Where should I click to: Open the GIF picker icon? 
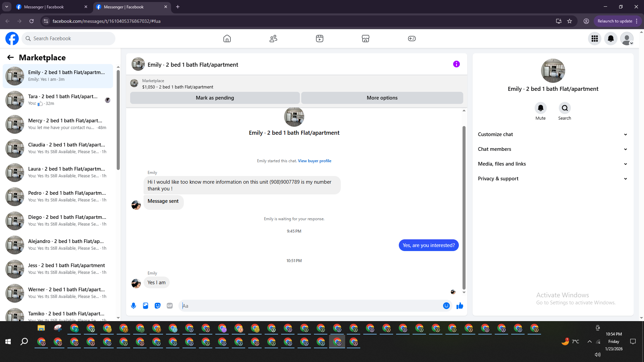click(170, 306)
